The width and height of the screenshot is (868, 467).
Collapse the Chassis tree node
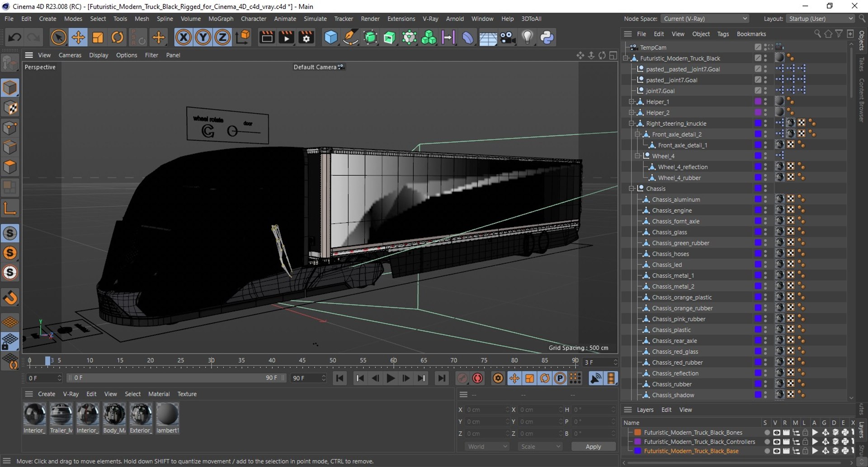(x=632, y=189)
